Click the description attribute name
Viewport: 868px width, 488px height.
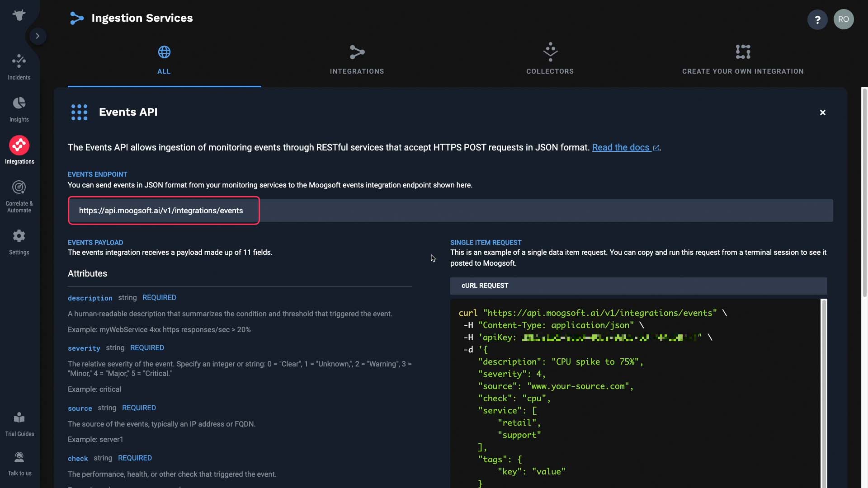point(90,298)
